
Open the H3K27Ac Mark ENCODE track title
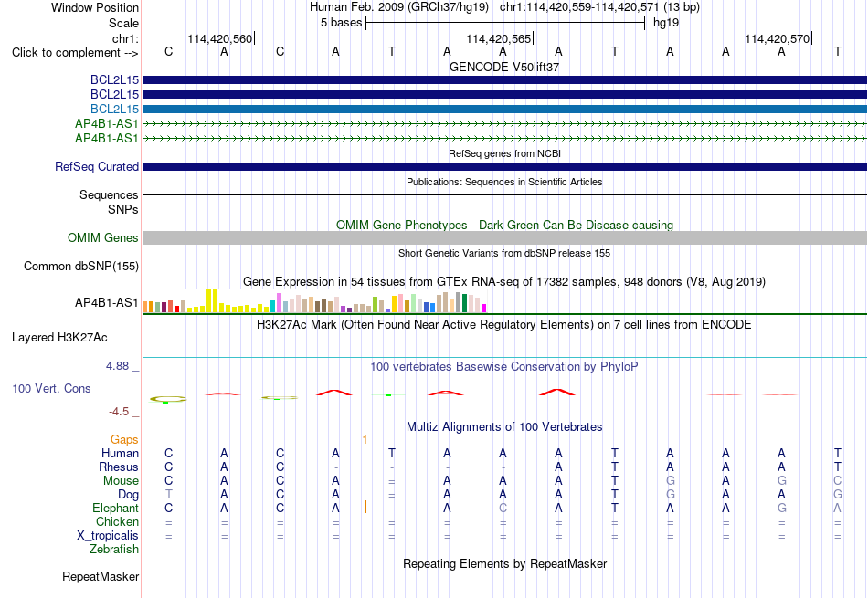coord(504,325)
